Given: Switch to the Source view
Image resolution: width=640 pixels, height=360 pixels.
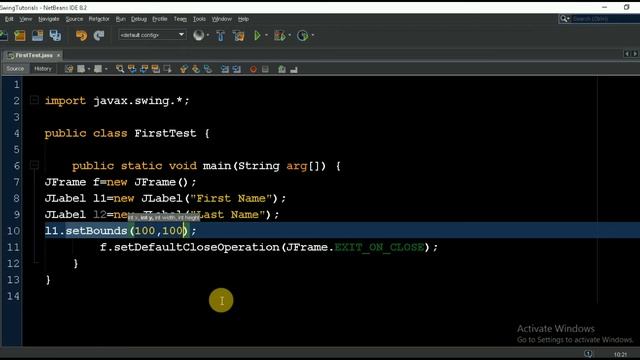Looking at the screenshot, I should [15, 69].
